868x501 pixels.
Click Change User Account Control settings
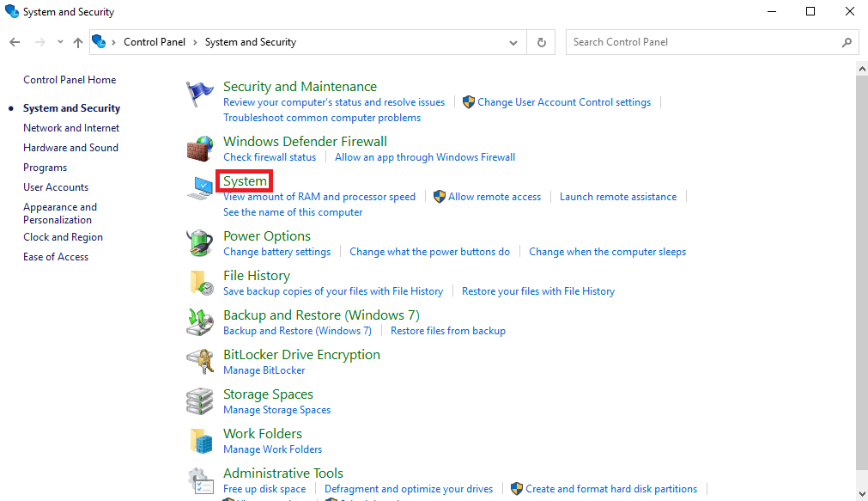[x=564, y=102]
